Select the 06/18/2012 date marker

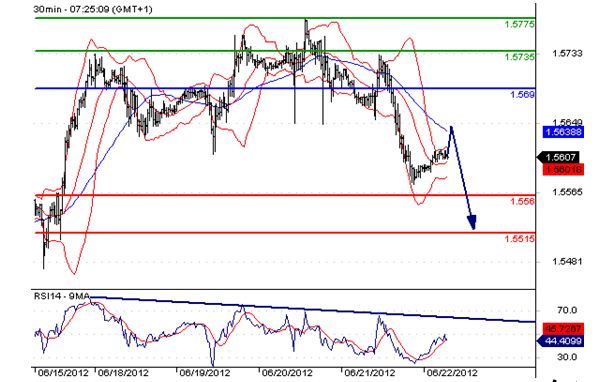(x=123, y=373)
